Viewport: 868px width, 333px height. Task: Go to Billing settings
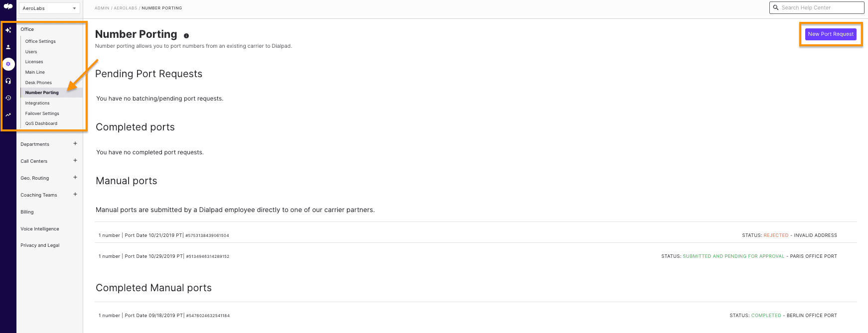pos(27,212)
